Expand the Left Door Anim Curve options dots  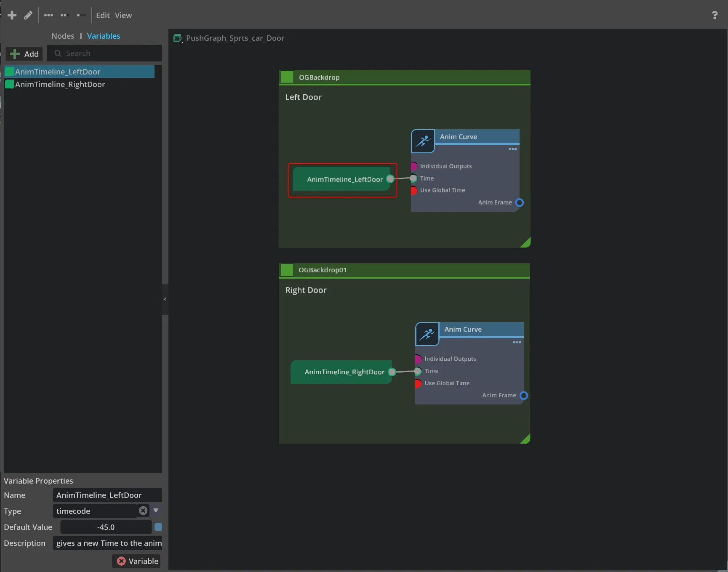click(512, 149)
